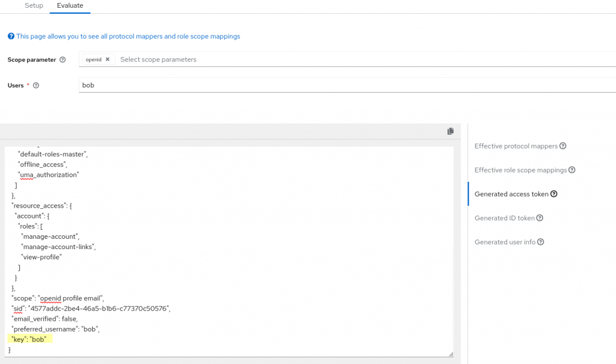Screen dimensions: 616x364
Task: Click the "uma_authorization" entry
Action: coord(48,174)
